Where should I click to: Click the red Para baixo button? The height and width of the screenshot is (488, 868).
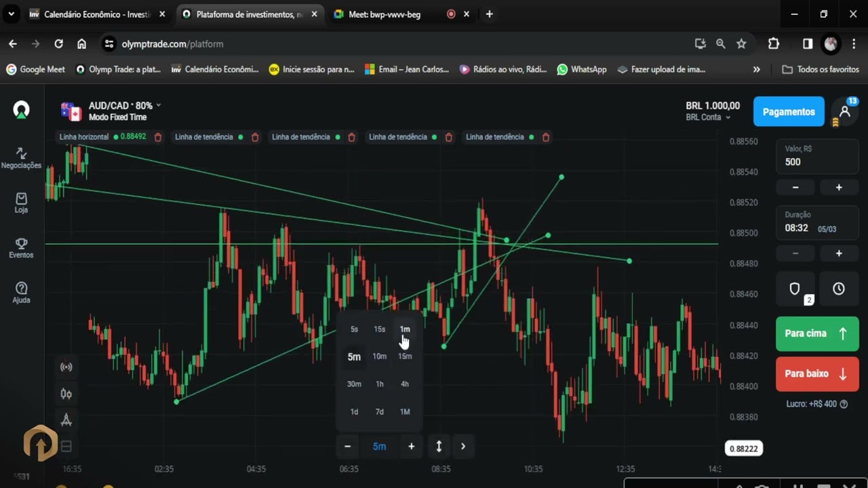coord(817,373)
